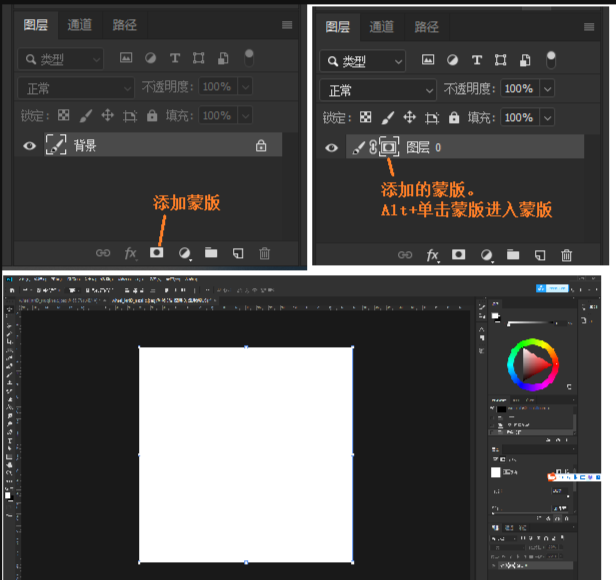616x580 pixels.
Task: Click delete trash icon in 图层 0 panel
Action: tap(566, 255)
